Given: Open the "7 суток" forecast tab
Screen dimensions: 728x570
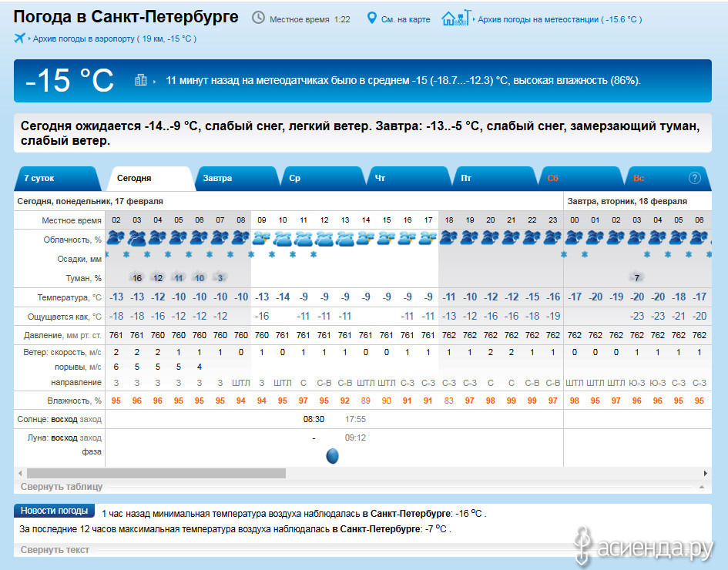Looking at the screenshot, I should click(58, 178).
